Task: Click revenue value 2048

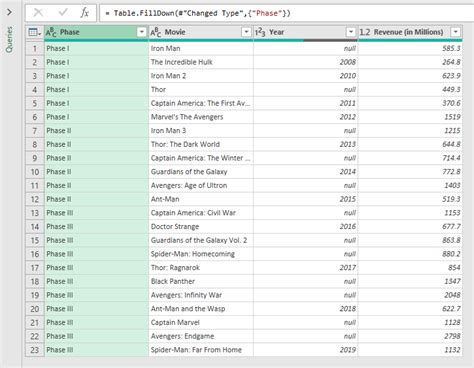Action: point(410,295)
